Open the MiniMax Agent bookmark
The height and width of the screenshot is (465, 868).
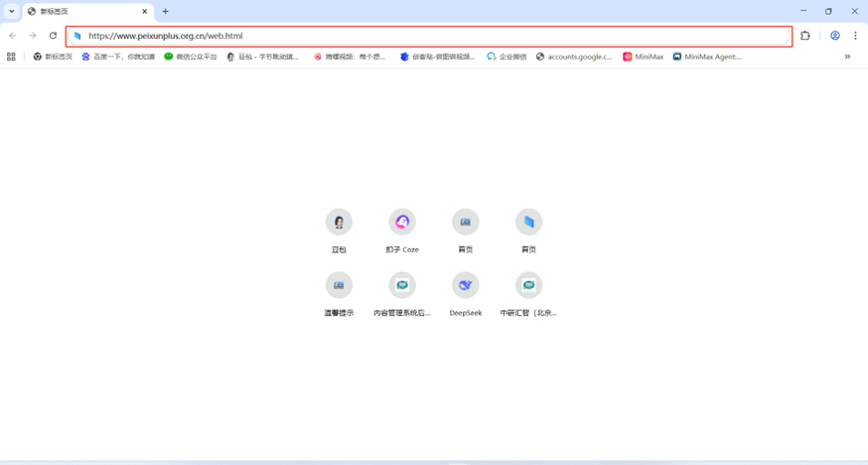707,57
